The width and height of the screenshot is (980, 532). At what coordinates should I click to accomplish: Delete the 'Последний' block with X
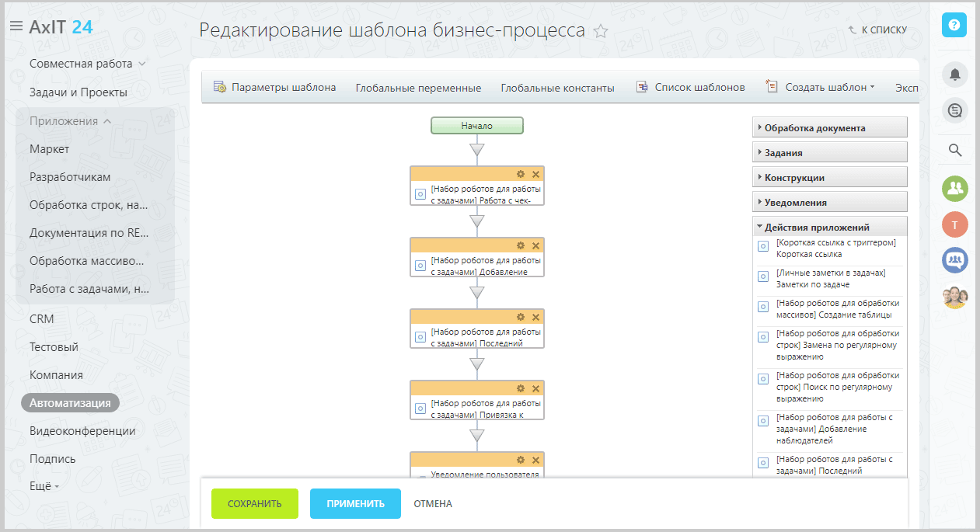(535, 316)
